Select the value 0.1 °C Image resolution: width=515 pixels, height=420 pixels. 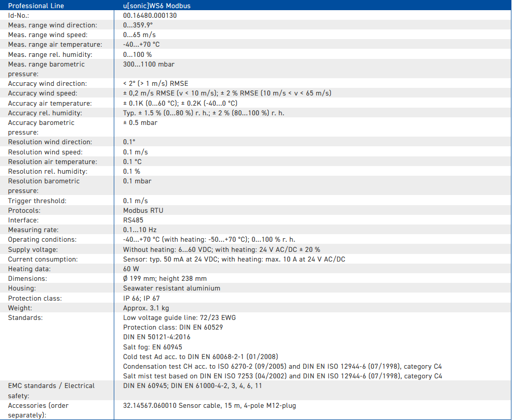133,161
